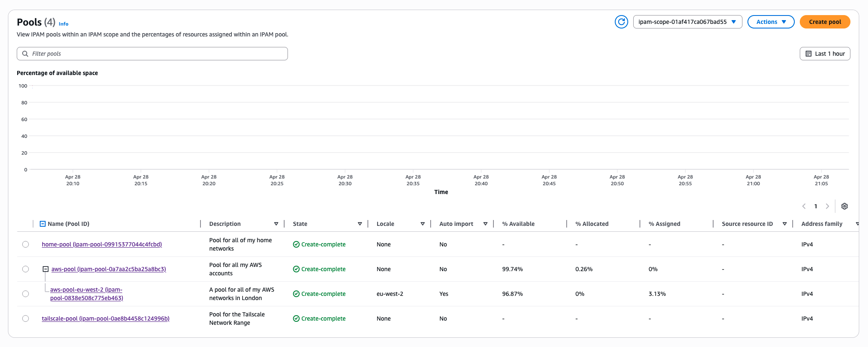Image resolution: width=868 pixels, height=347 pixels.
Task: Sort by Source resource ID arrow
Action: [785, 224]
